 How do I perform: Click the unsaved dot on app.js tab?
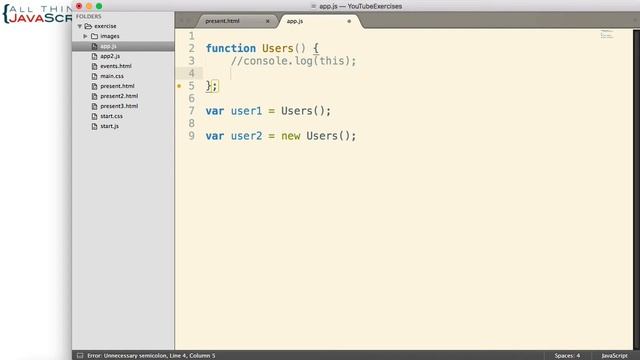pos(349,21)
